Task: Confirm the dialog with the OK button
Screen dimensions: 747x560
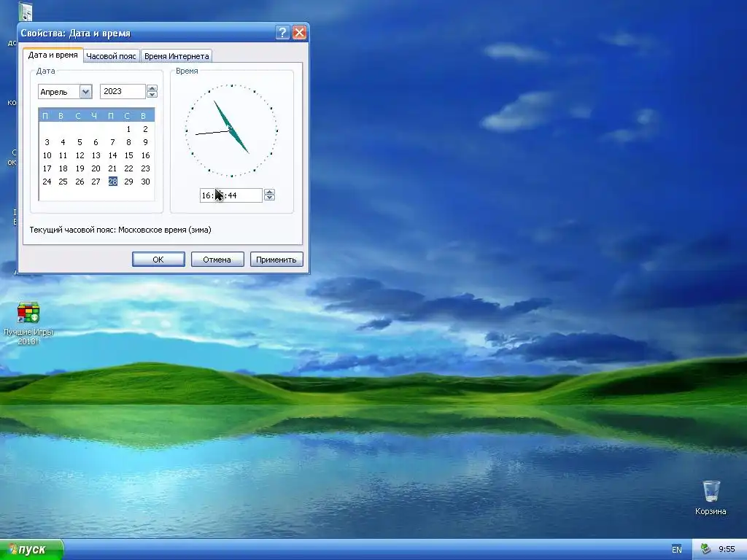Action: 158,260
